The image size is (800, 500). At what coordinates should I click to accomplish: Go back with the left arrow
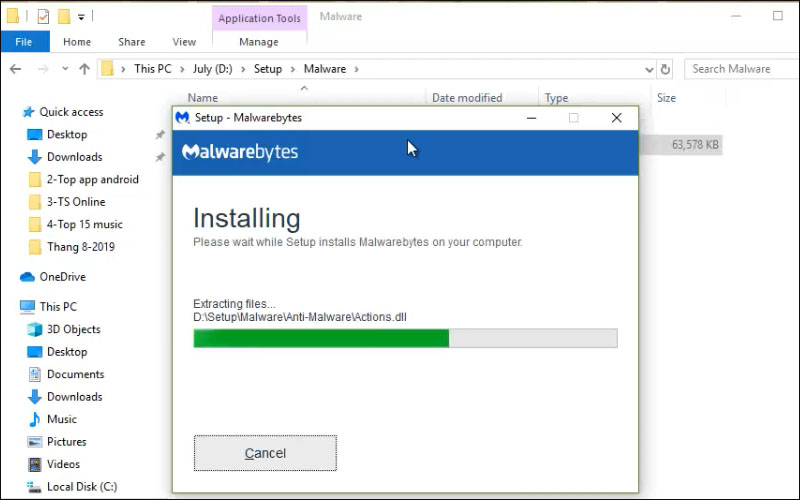15,69
